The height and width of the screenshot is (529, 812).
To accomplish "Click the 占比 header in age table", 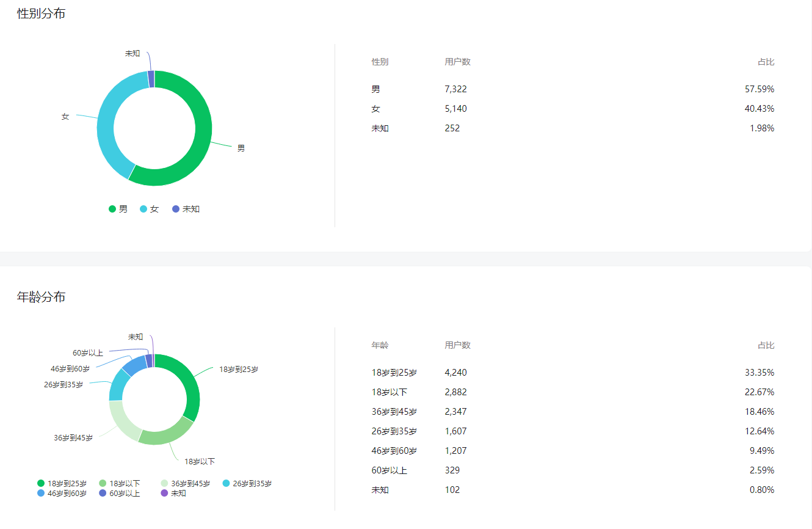I will click(766, 345).
